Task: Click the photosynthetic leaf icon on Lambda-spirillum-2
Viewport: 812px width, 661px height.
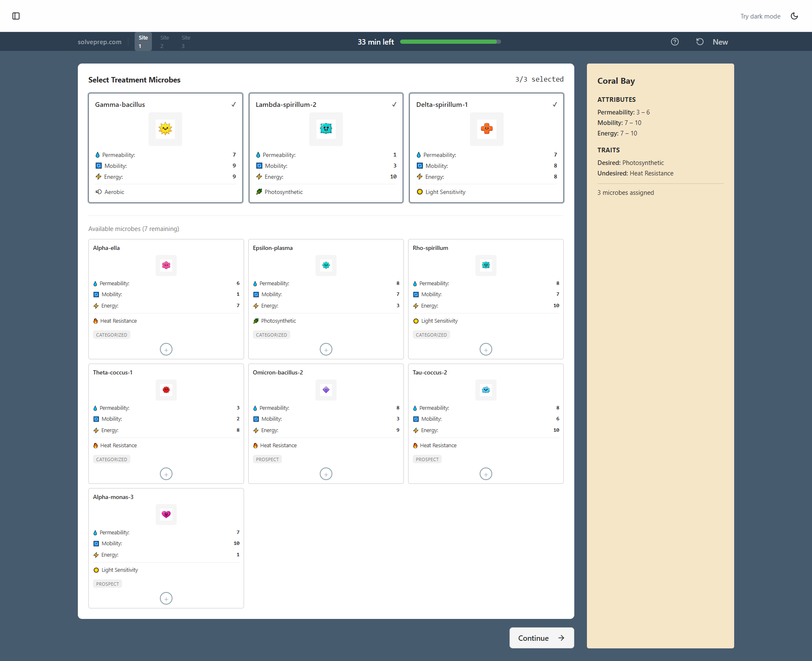Action: tap(258, 192)
